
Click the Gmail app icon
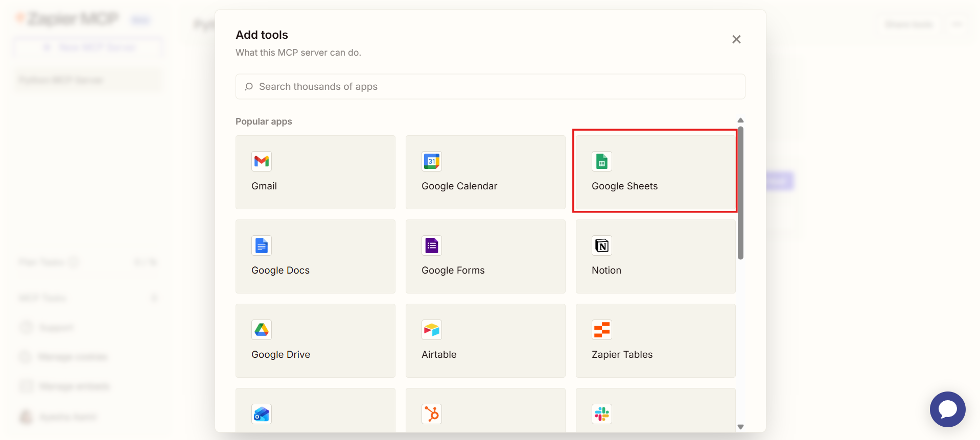click(262, 161)
